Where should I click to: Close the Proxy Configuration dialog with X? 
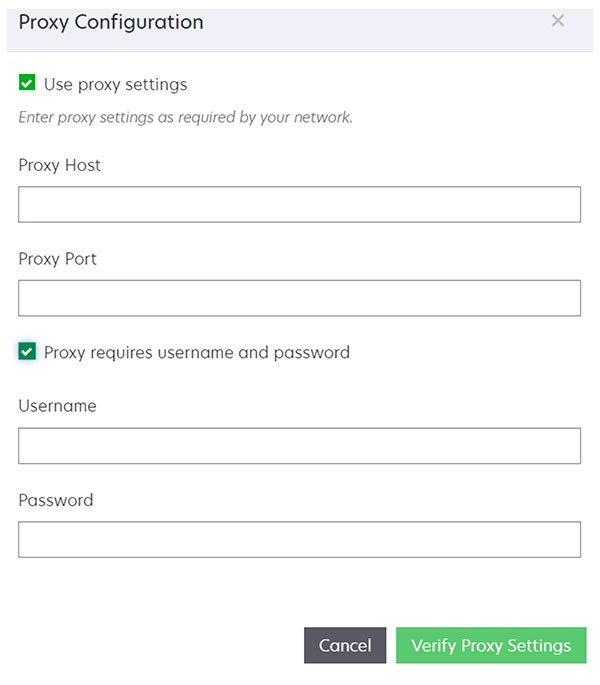pos(558,21)
